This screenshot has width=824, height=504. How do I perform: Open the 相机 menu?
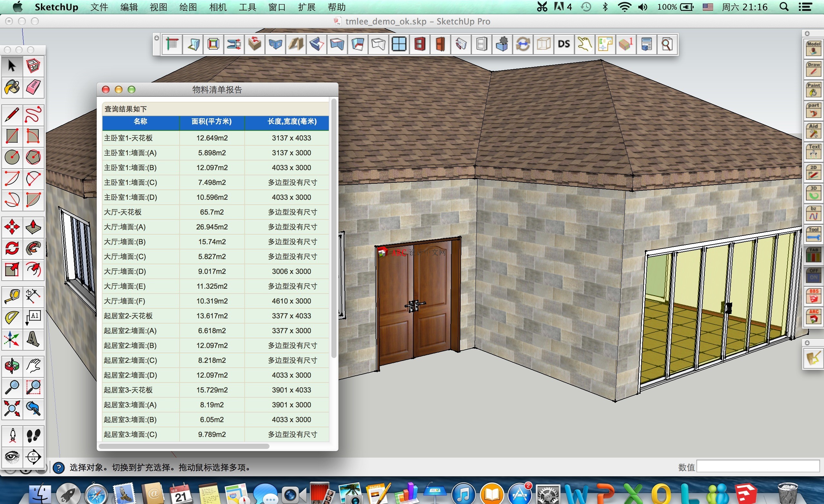point(218,7)
